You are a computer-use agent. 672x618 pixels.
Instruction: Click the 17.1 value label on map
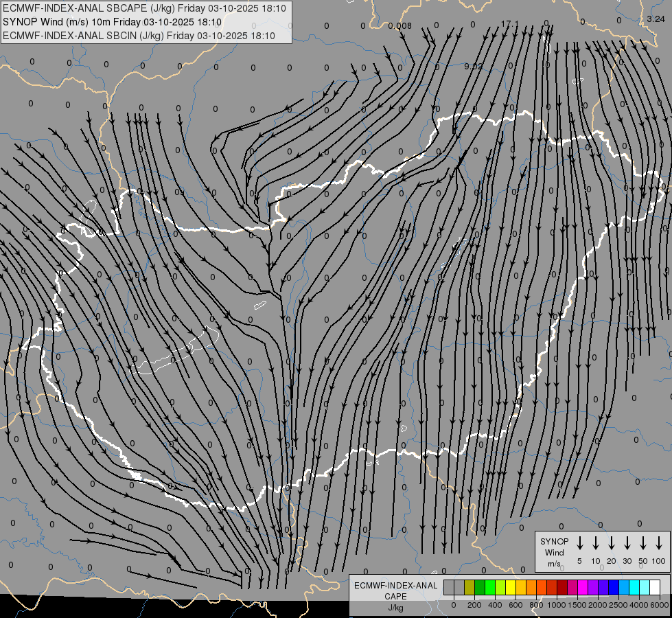tap(509, 24)
